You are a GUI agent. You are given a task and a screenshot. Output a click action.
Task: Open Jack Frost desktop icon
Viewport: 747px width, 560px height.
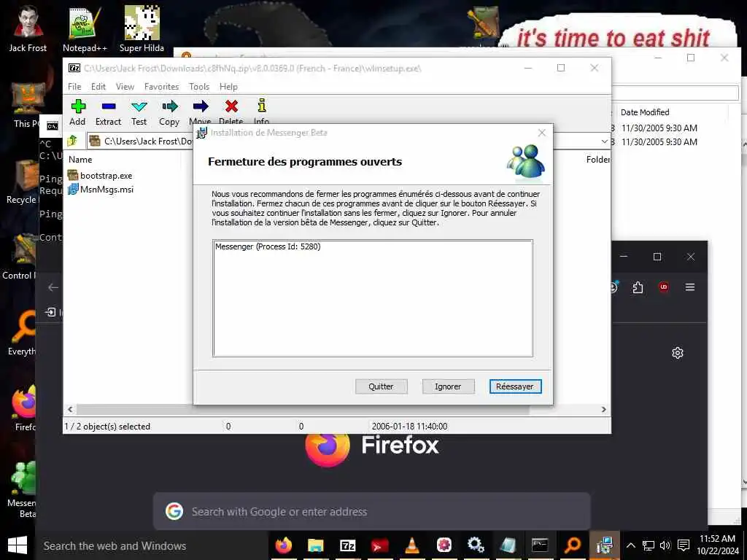click(x=28, y=29)
